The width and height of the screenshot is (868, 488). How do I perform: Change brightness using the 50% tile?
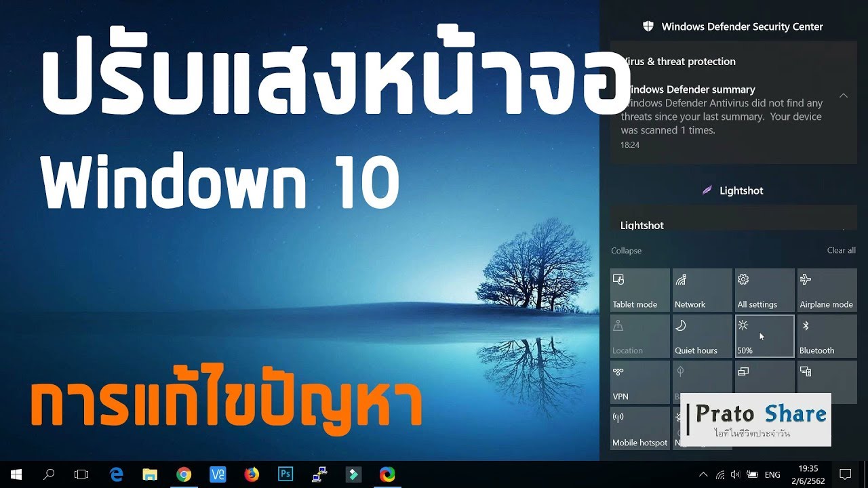click(x=764, y=336)
